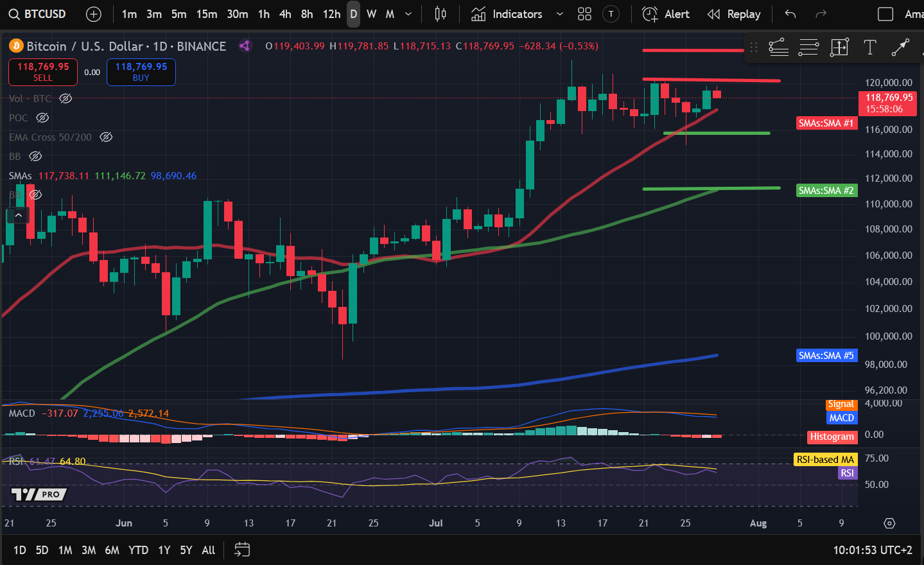Switch to the 12h timeframe
Viewport: 924px width, 565px height.
(331, 14)
